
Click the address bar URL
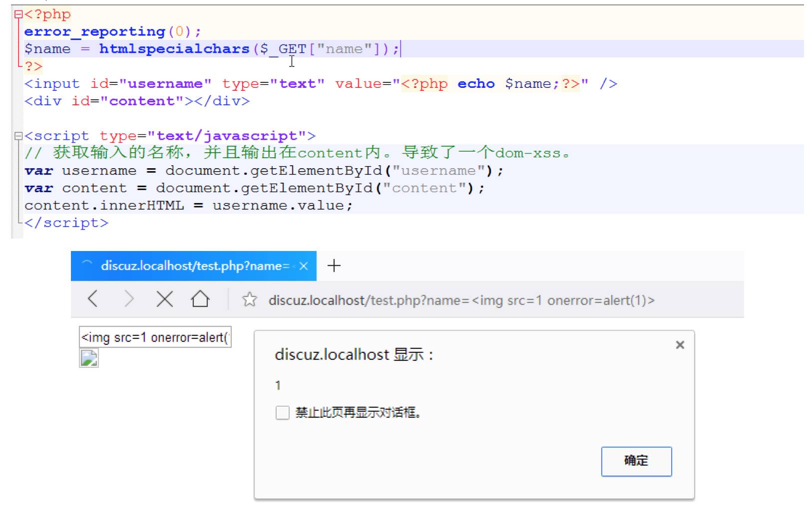pos(461,300)
